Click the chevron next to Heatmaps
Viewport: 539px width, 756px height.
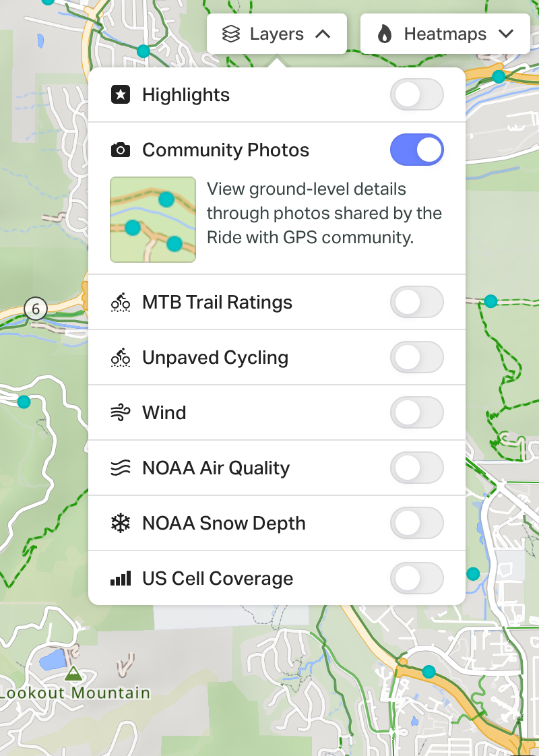point(506,34)
